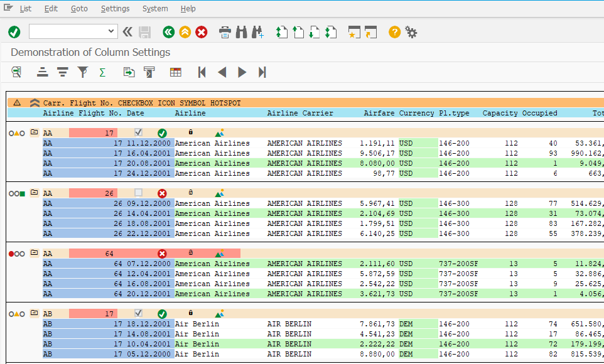This screenshot has height=364, width=604.
Task: Click flight number 64 in group header
Action: tap(109, 254)
